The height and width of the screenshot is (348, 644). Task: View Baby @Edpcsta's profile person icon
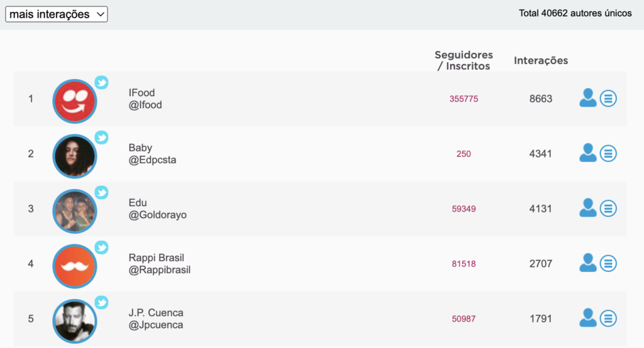[x=588, y=153]
